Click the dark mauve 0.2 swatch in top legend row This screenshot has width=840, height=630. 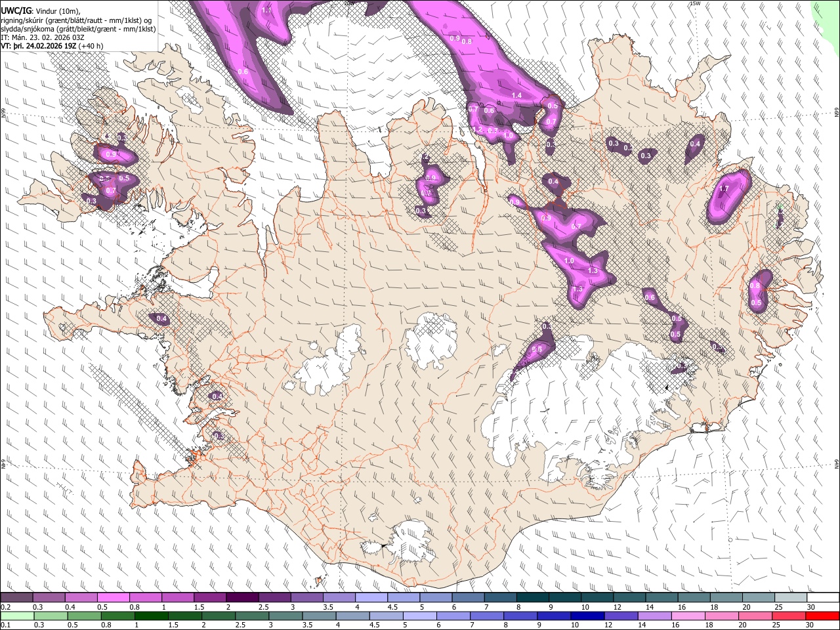coord(16,598)
